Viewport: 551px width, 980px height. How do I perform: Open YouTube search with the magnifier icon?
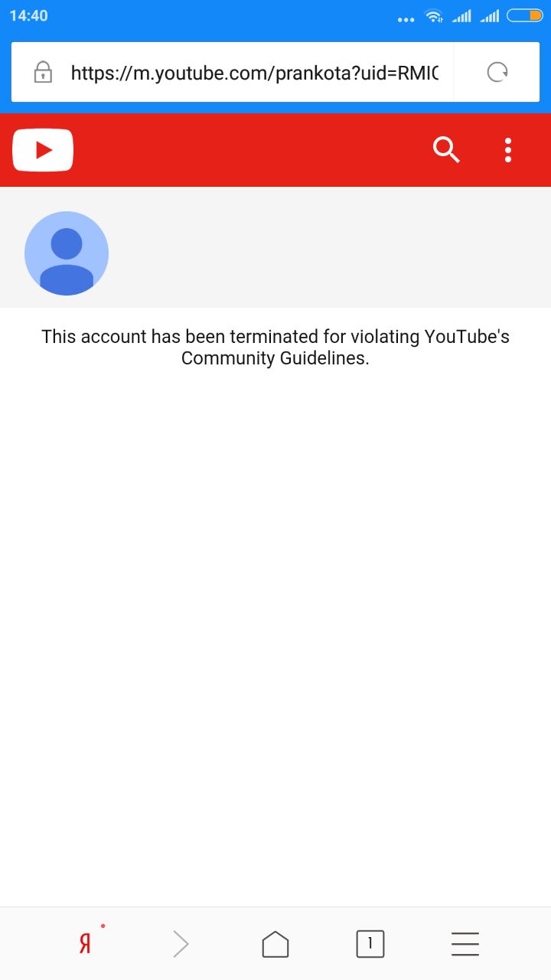point(446,150)
